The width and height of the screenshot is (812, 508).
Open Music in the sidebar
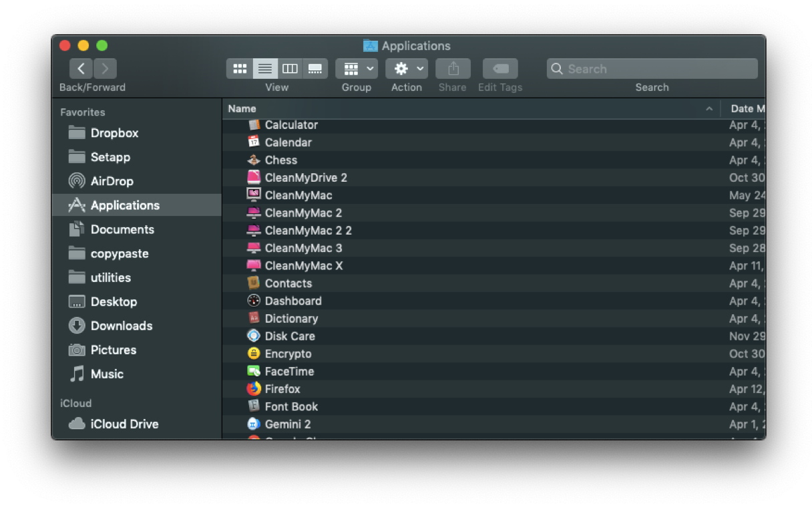click(136, 374)
